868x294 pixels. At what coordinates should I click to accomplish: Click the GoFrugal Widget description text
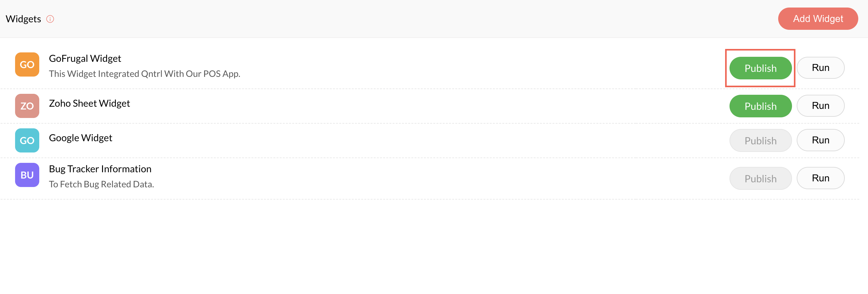pos(144,74)
